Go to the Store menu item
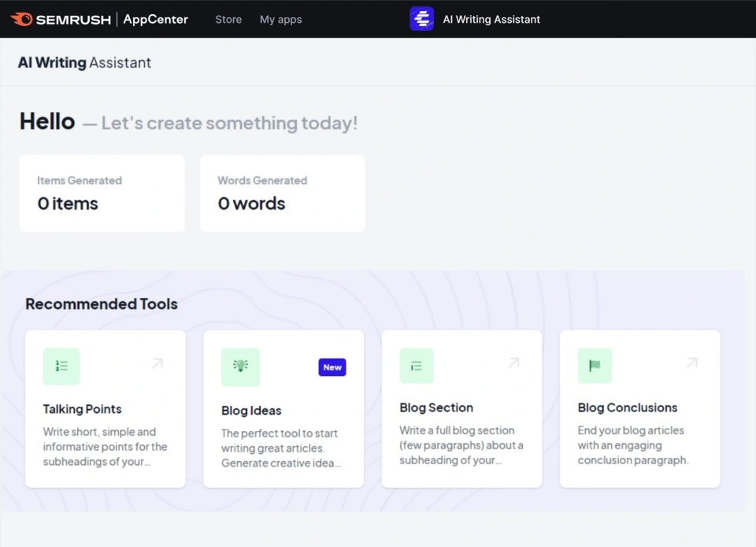Screen dimensions: 756x547 pos(228,19)
